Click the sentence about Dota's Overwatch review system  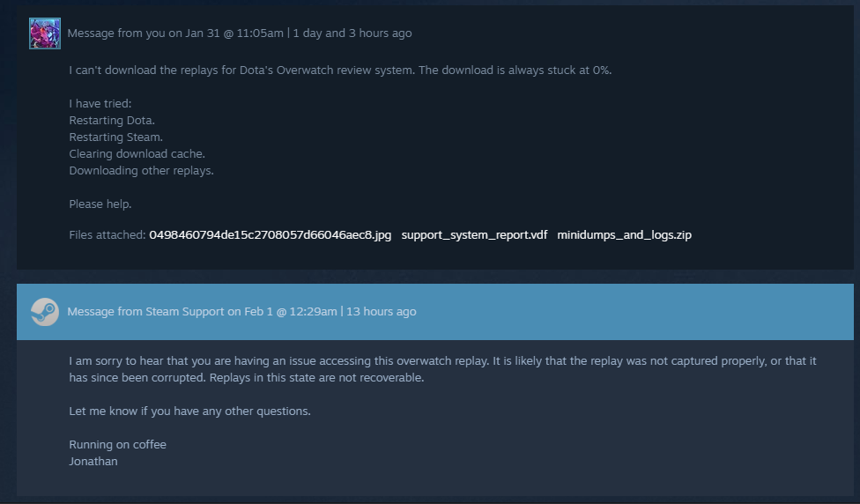click(340, 70)
